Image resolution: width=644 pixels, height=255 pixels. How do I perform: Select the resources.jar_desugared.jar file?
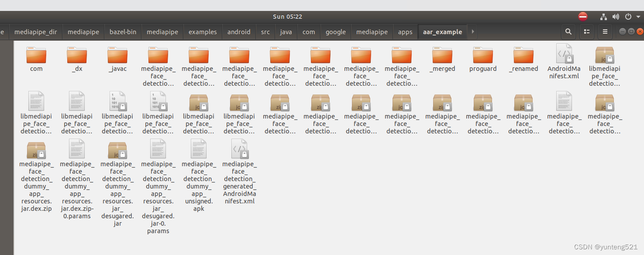(117, 184)
